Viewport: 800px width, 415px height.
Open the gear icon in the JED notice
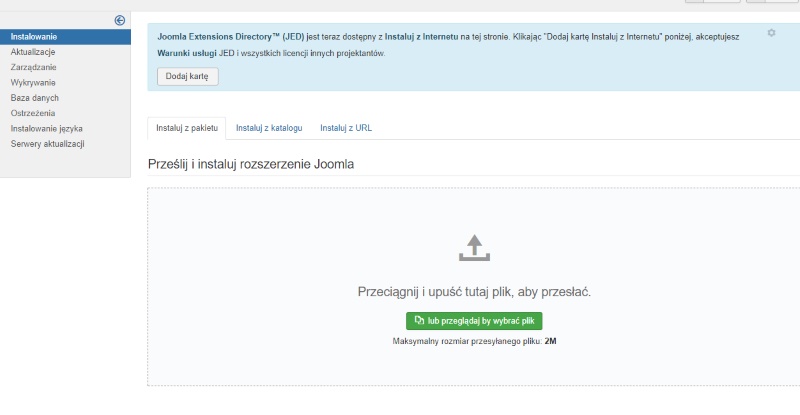coord(771,33)
